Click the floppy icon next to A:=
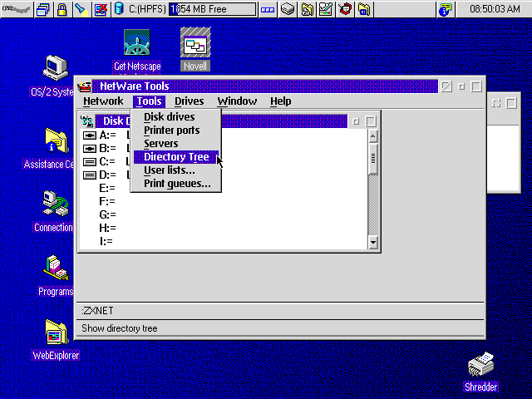Screen dimensions: 532x399 point(90,135)
